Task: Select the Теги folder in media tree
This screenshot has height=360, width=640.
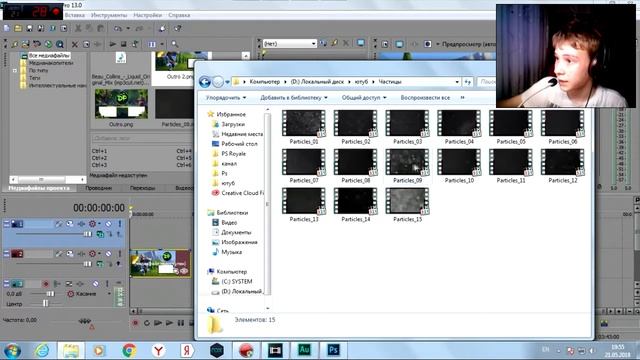Action: [x=34, y=78]
